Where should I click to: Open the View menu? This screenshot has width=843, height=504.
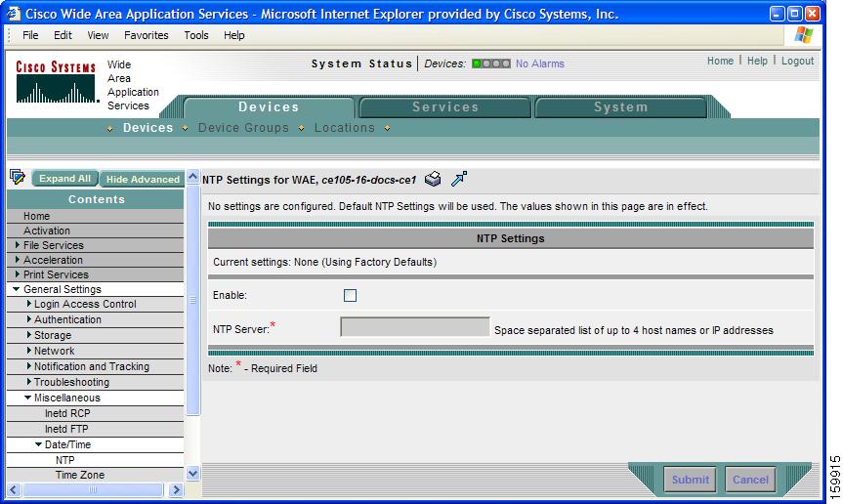pyautogui.click(x=98, y=35)
